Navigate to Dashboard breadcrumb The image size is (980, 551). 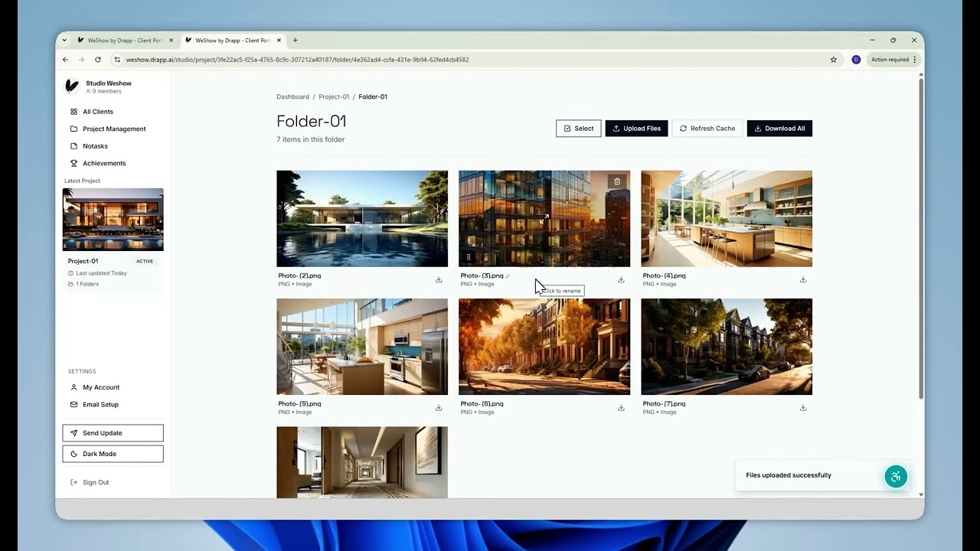pos(292,97)
